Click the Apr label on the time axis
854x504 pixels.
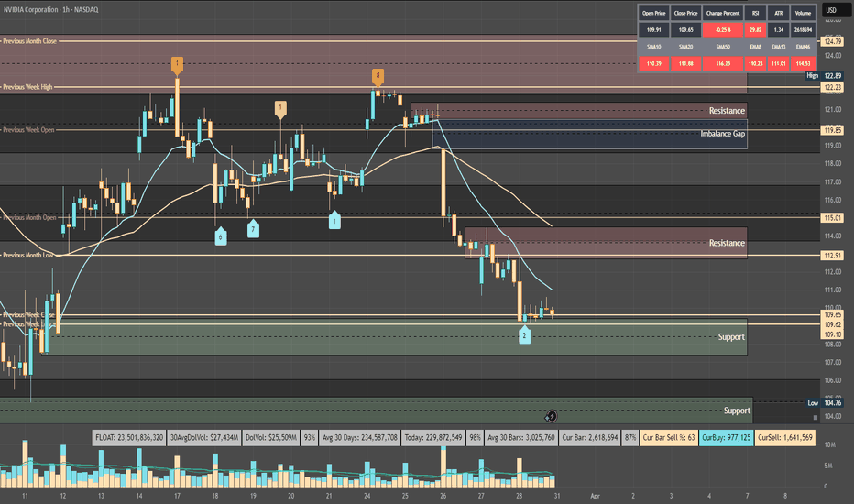(595, 496)
